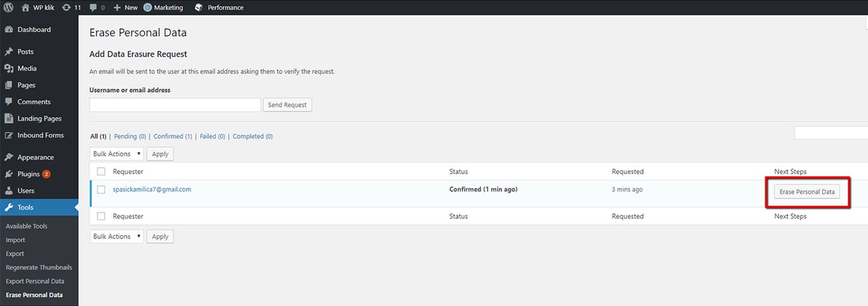Open Export Personal Data submenu item
Image resolution: width=868 pixels, height=306 pixels.
[x=35, y=281]
